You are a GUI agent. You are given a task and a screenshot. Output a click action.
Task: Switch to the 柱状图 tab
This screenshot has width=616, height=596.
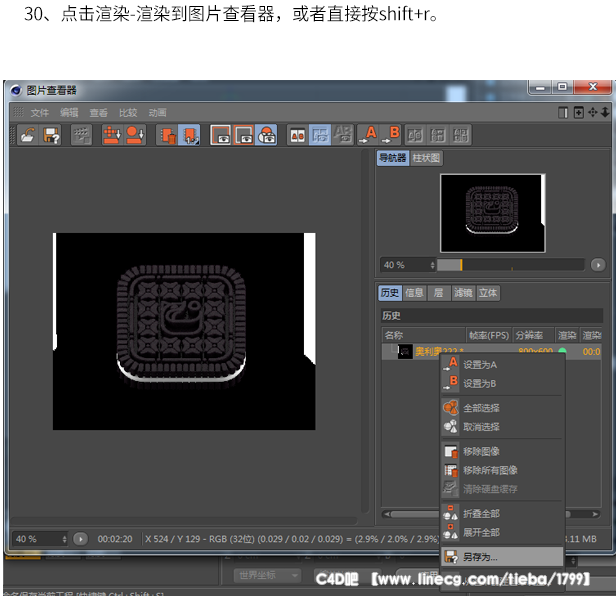point(426,158)
